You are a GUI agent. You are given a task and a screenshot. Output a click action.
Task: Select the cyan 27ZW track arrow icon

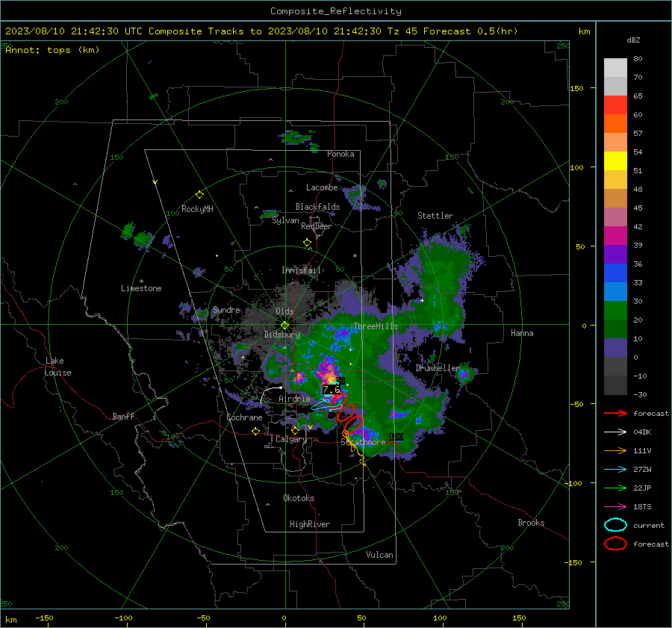pyautogui.click(x=615, y=470)
